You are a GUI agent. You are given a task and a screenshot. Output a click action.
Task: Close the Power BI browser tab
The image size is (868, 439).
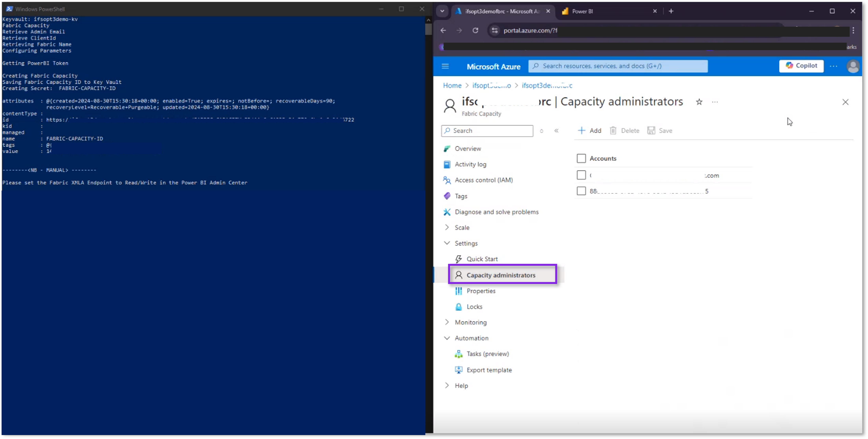coord(655,11)
